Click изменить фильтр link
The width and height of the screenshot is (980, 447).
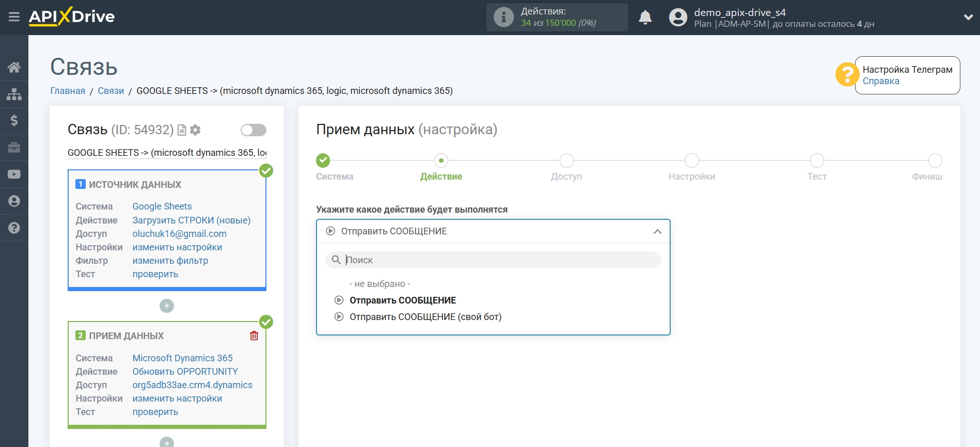click(x=170, y=261)
